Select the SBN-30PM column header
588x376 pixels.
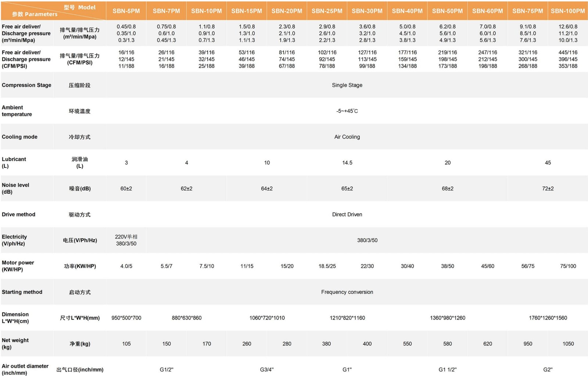pyautogui.click(x=367, y=11)
